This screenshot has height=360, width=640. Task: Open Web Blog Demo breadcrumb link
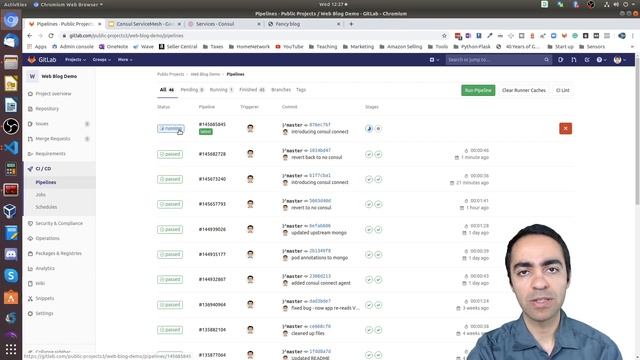(205, 74)
